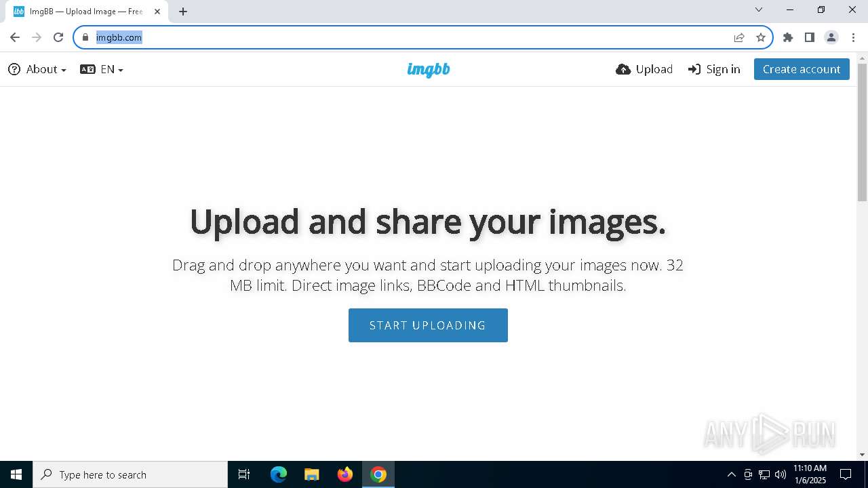Open Windows Start menu
This screenshot has height=488, width=868.
(x=16, y=474)
